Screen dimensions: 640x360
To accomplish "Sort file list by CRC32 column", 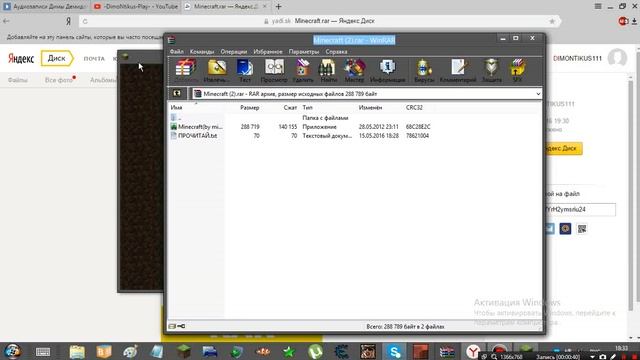I will [414, 107].
